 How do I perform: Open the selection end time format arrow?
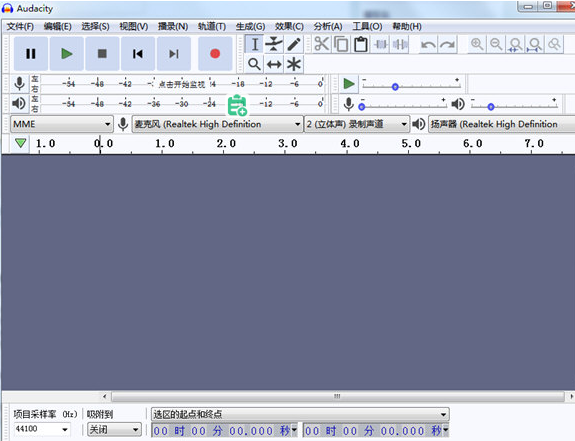click(x=446, y=430)
